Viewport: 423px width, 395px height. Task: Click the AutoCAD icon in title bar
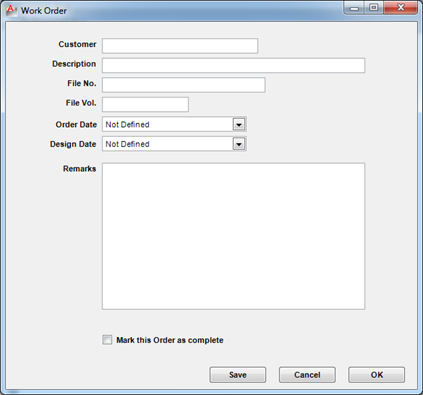(x=11, y=10)
